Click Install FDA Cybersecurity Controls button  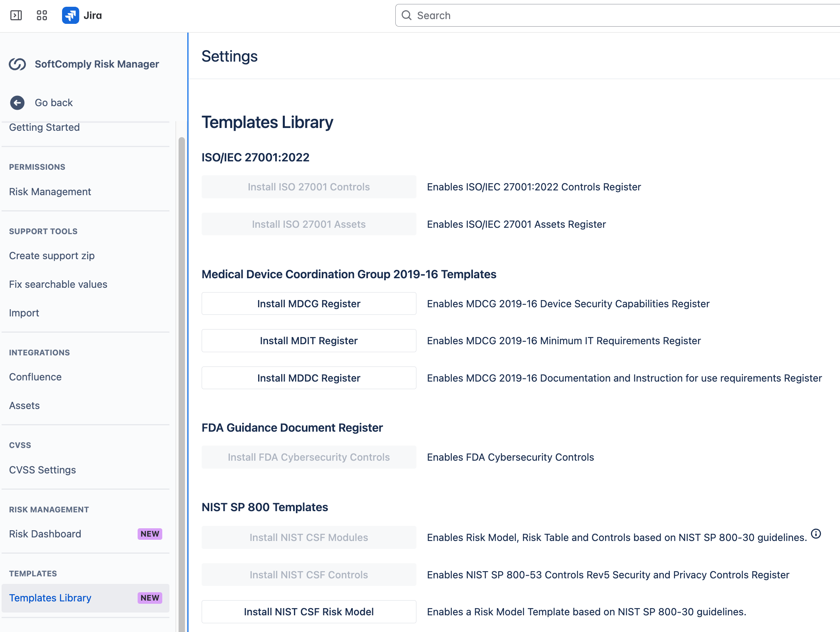coord(309,457)
